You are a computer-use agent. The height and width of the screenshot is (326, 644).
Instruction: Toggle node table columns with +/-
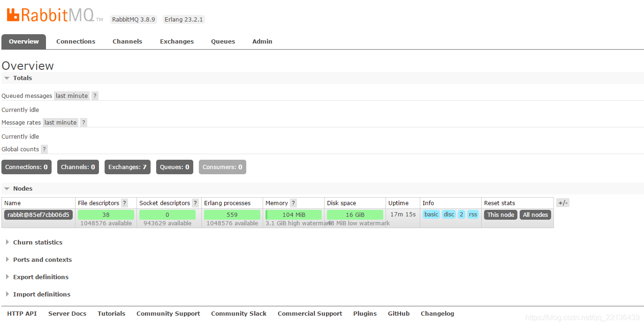(x=563, y=203)
